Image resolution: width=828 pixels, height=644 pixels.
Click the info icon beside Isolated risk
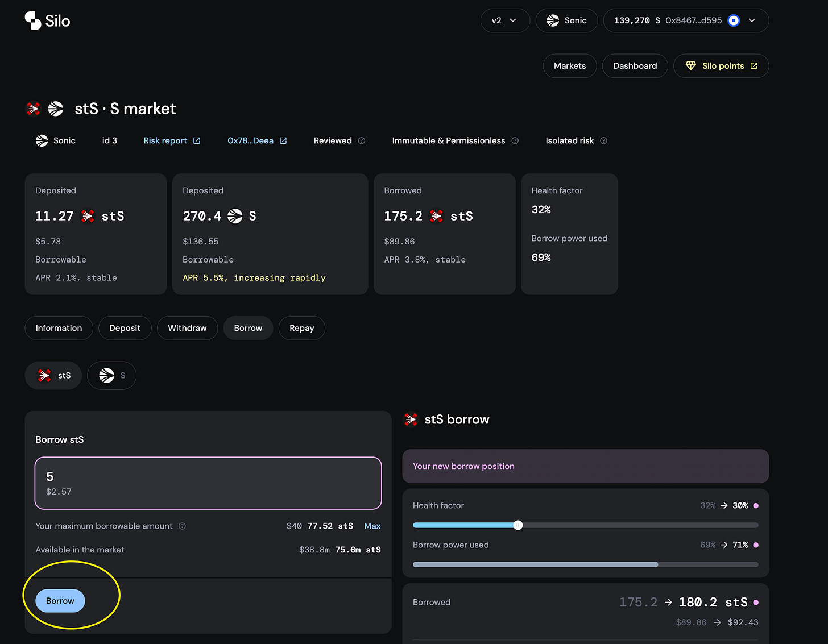pos(604,140)
